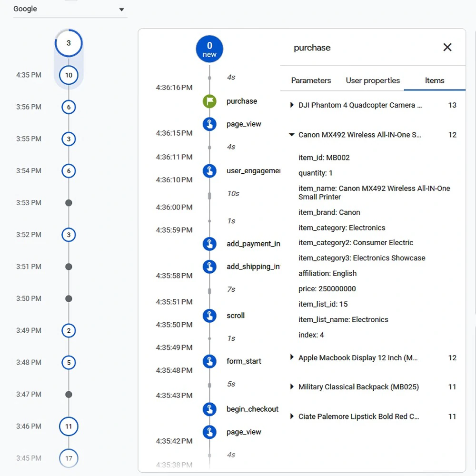The height and width of the screenshot is (476, 476).
Task: Collapse the Canon MX492 Wireless item
Action: coord(292,135)
